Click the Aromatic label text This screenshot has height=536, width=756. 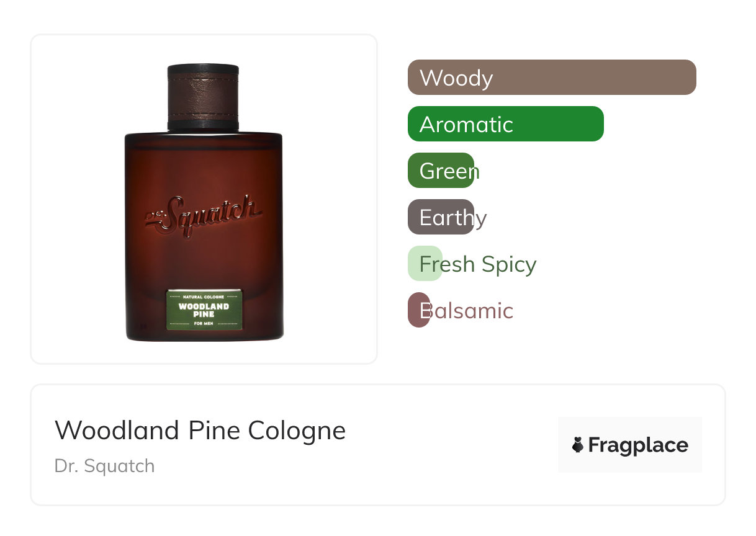point(466,124)
